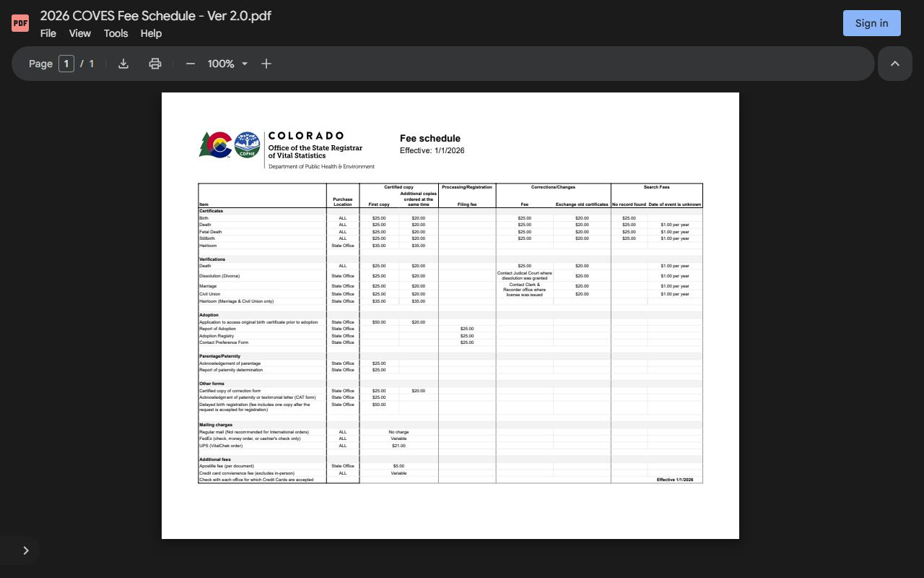Click the No charge regular mail value
The image size is (924, 578).
[398, 432]
